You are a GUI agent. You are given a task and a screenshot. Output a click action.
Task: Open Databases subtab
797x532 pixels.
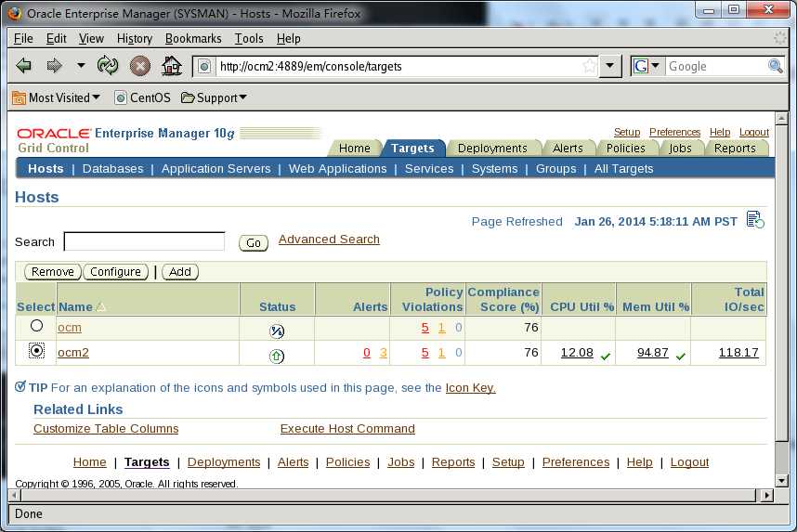112,169
